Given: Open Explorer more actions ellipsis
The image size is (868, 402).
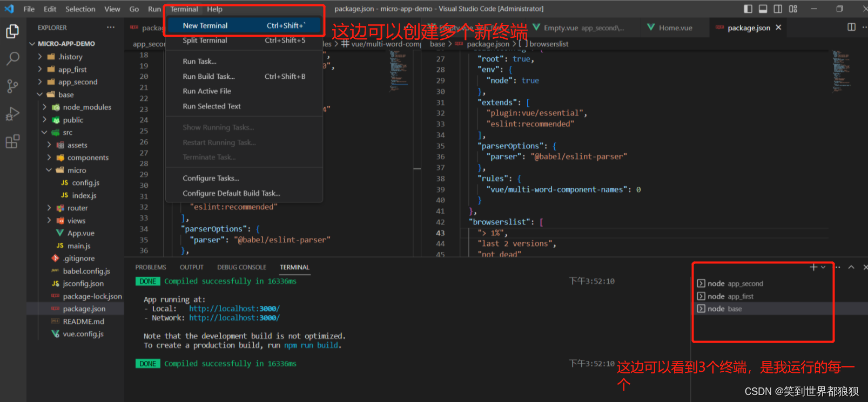Looking at the screenshot, I should click(x=111, y=28).
